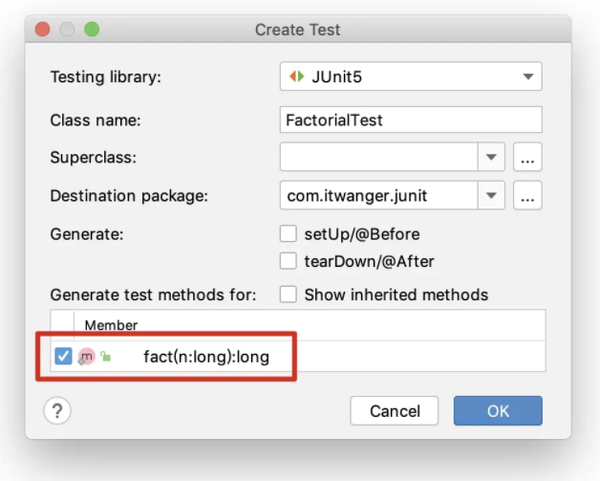The image size is (600, 481).
Task: Click the green unlocked visibility icon
Action: point(105,357)
